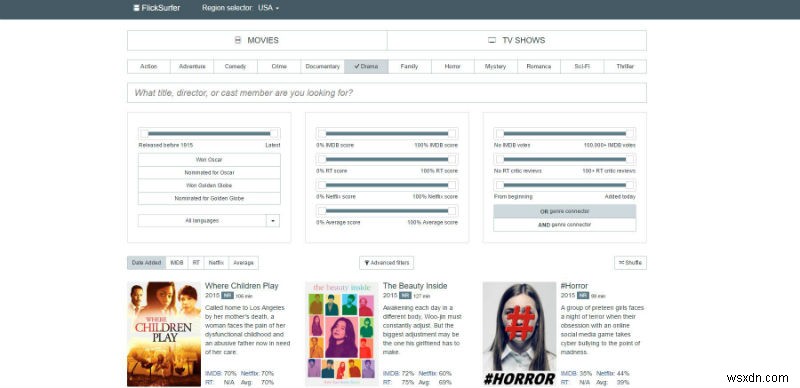Screen dimensions: 800x388
Task: Switch to the TV SHOWS tab
Action: 517,40
